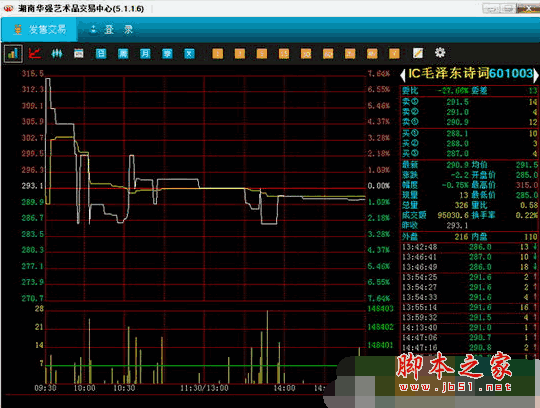Viewport: 540px width, 408px height.
Task: Open the calendar info icon in toolbar
Action: pyautogui.click(x=79, y=53)
